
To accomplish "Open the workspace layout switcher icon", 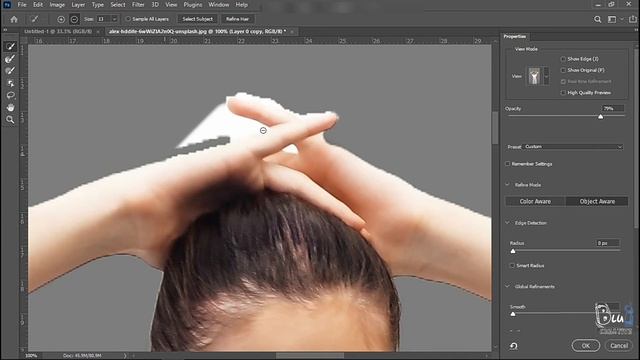I will [612, 19].
